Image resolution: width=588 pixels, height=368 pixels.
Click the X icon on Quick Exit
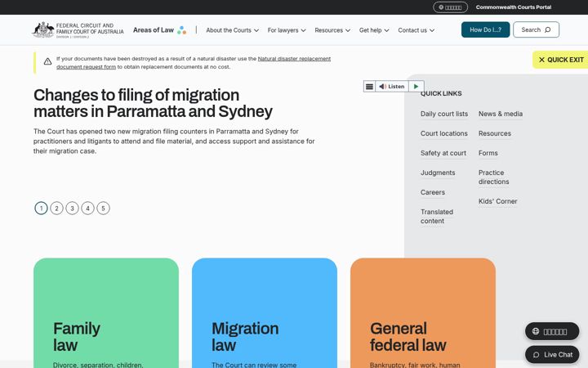pos(541,60)
